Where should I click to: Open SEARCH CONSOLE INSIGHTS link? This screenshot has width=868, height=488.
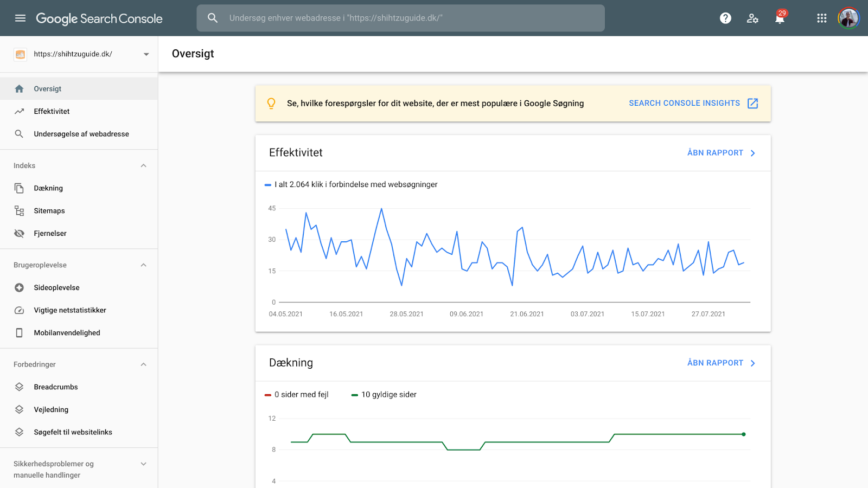coord(684,103)
